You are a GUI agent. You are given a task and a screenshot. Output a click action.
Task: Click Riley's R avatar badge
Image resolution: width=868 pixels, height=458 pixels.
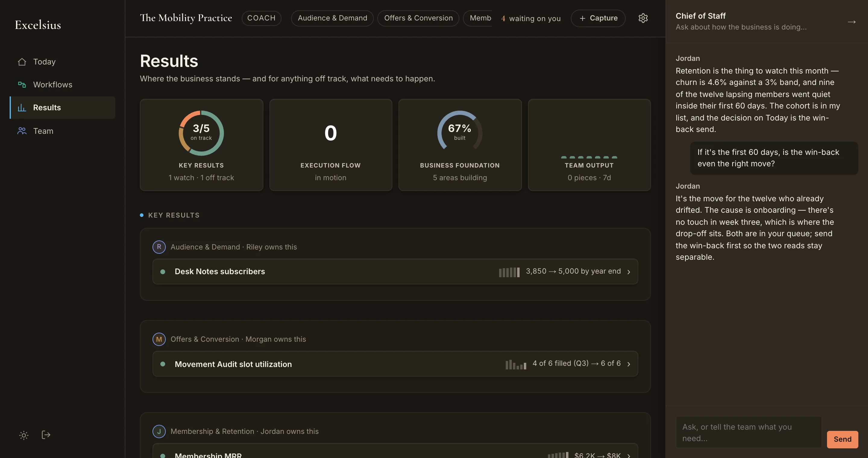[x=159, y=247]
